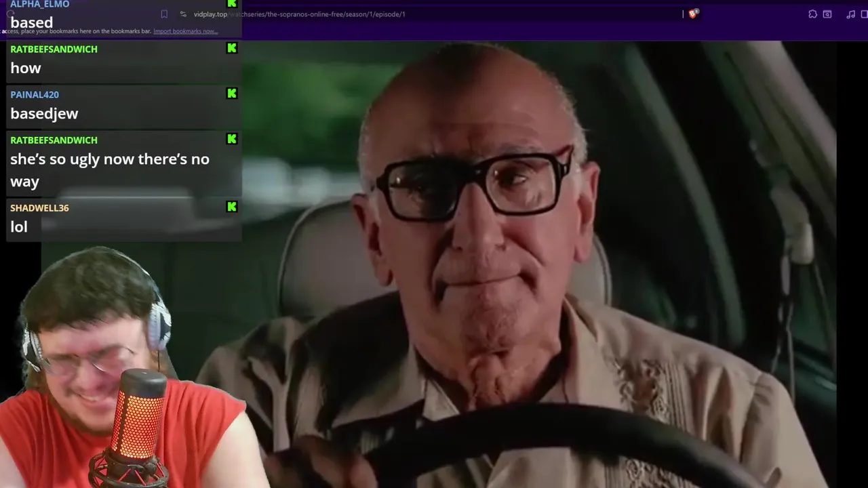The image size is (868, 488).
Task: Open the browser window search icon
Action: point(827,14)
